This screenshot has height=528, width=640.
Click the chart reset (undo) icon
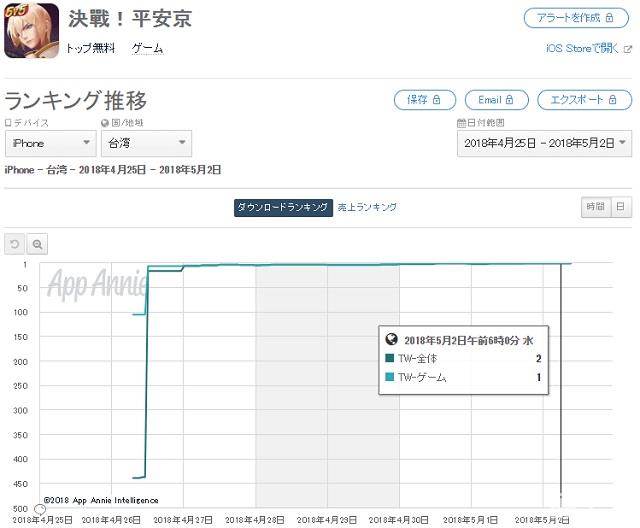(x=15, y=243)
